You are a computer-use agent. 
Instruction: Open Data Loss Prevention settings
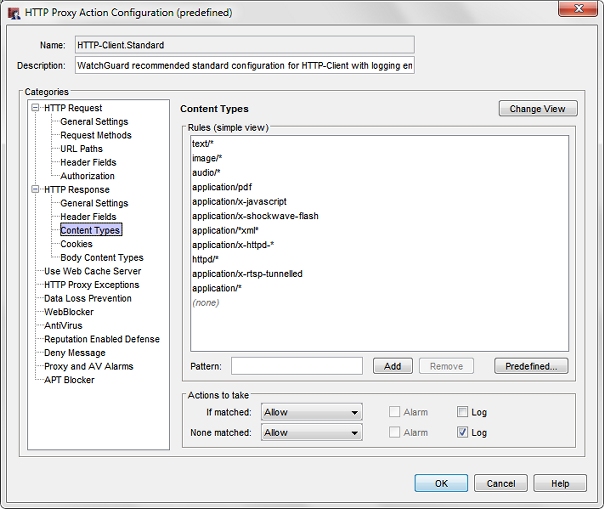87,298
